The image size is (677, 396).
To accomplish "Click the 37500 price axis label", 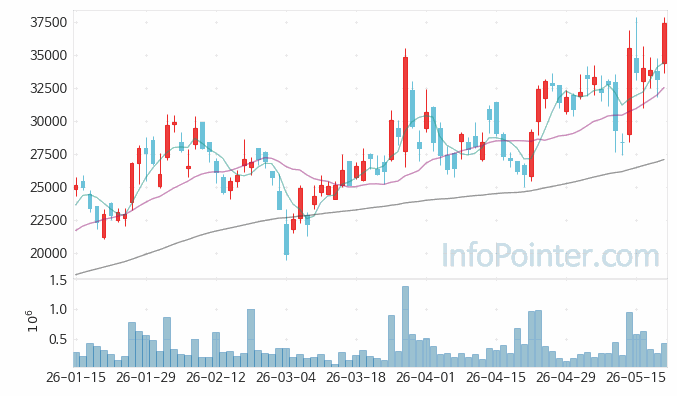I will click(x=48, y=22).
